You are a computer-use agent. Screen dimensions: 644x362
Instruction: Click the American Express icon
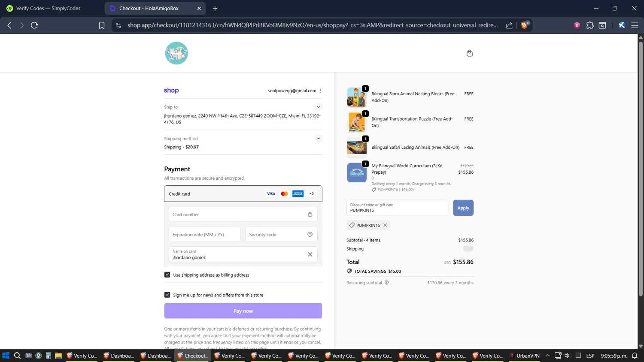(x=298, y=194)
